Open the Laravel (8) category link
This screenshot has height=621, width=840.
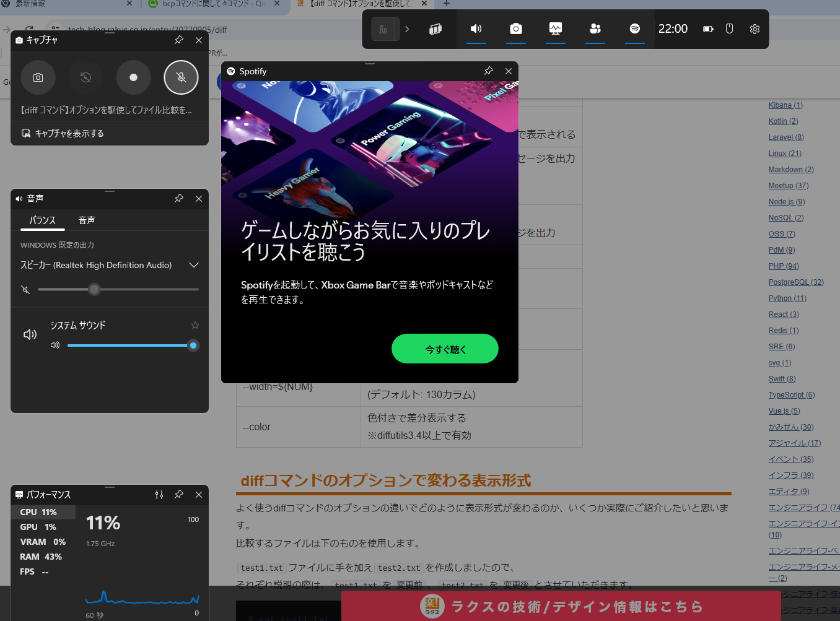[786, 137]
